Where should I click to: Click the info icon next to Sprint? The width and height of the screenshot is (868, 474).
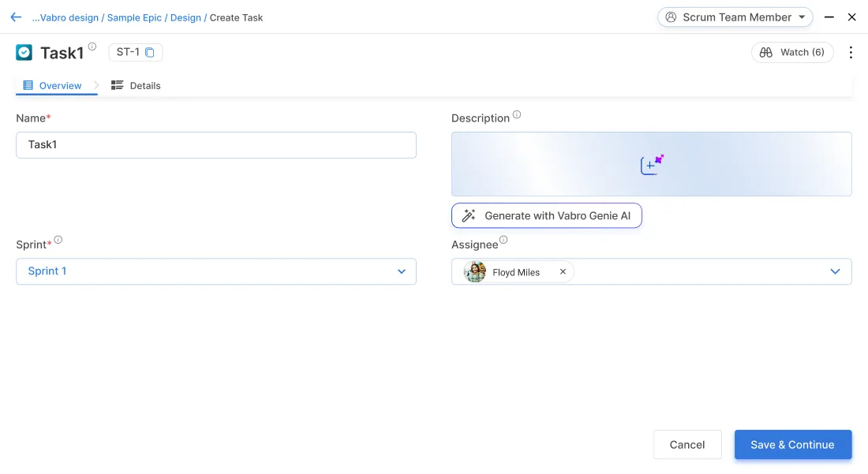point(58,241)
